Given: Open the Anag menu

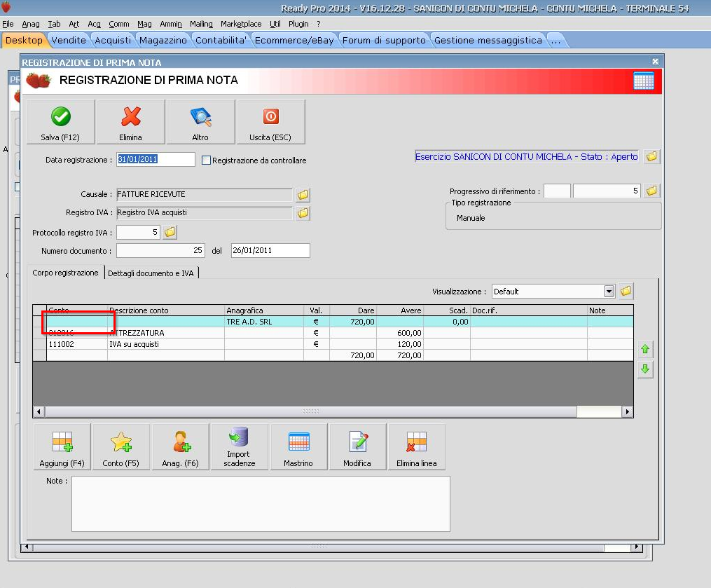Looking at the screenshot, I should (31, 24).
